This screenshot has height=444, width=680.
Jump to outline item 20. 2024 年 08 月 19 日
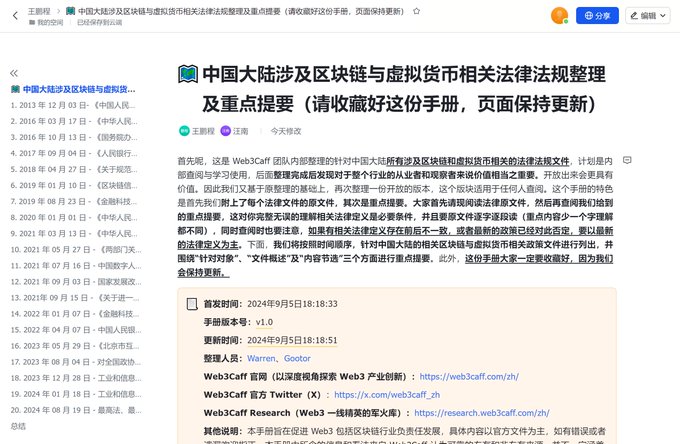point(76,410)
